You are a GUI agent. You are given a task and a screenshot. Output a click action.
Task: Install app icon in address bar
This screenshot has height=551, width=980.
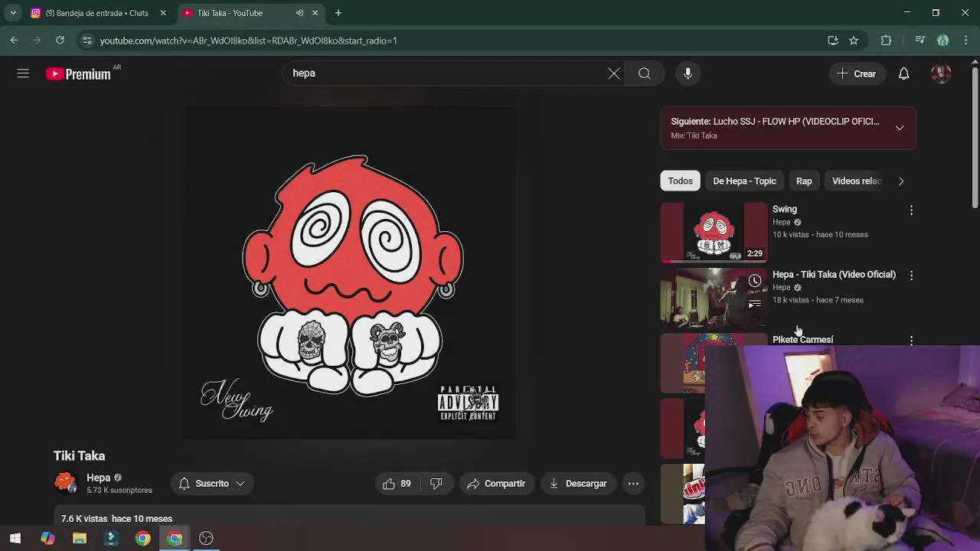833,41
